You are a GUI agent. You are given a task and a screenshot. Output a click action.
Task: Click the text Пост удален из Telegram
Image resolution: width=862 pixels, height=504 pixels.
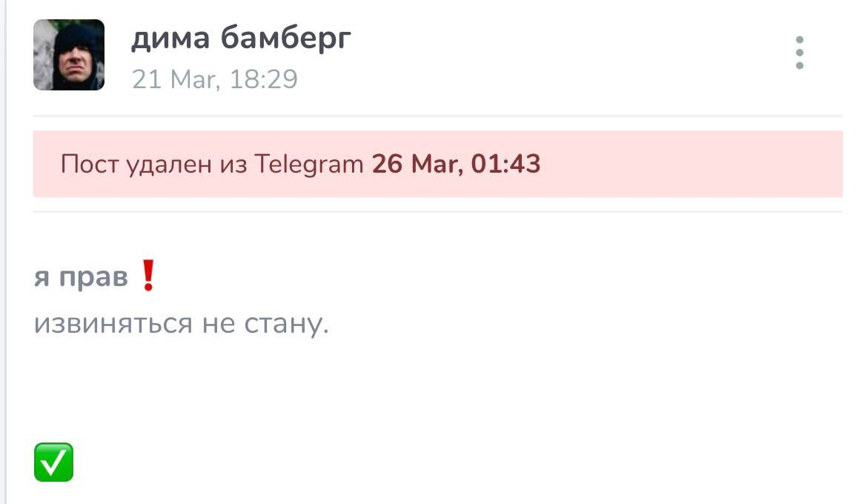[212, 164]
